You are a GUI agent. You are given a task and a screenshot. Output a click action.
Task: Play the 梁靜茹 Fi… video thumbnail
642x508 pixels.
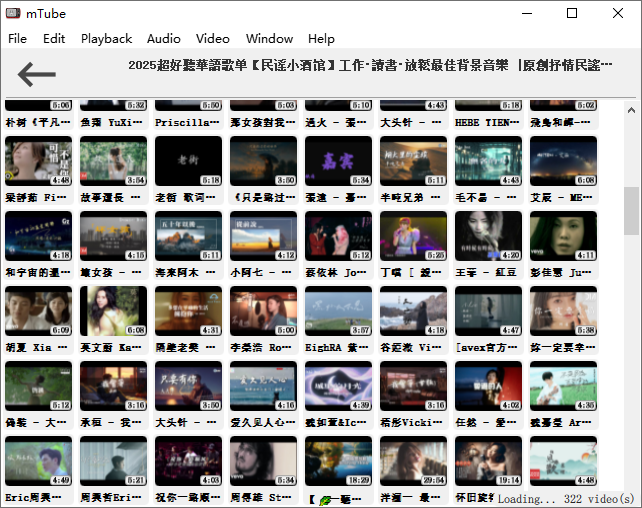point(38,161)
